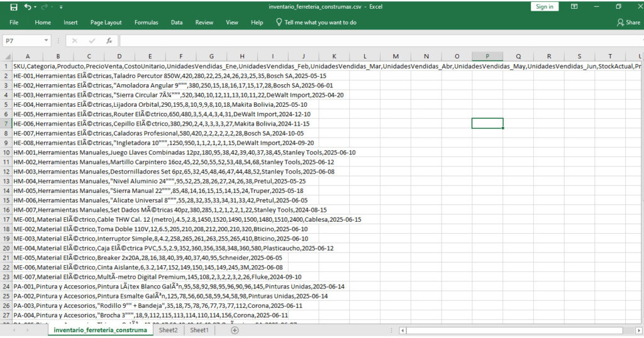Open the Formulas ribbon tab

[x=146, y=23]
